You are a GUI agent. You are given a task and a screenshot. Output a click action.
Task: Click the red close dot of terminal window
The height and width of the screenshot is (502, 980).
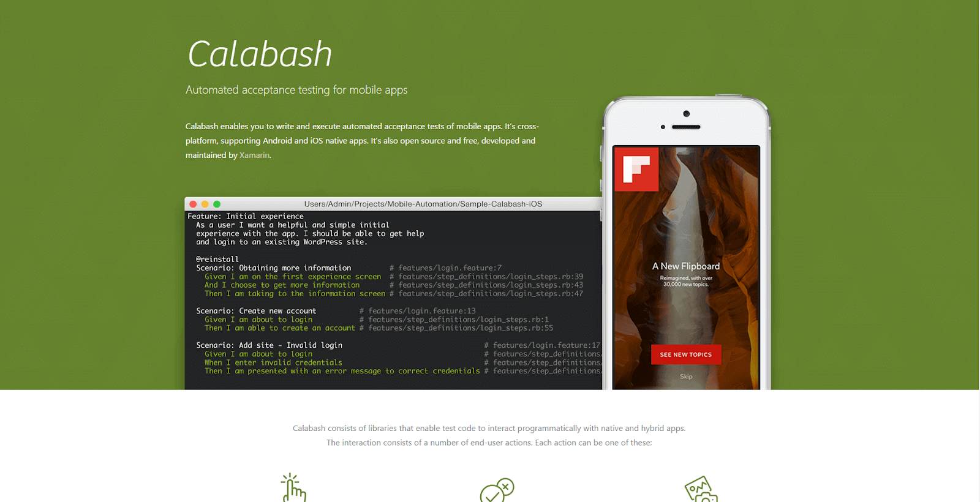coord(193,204)
